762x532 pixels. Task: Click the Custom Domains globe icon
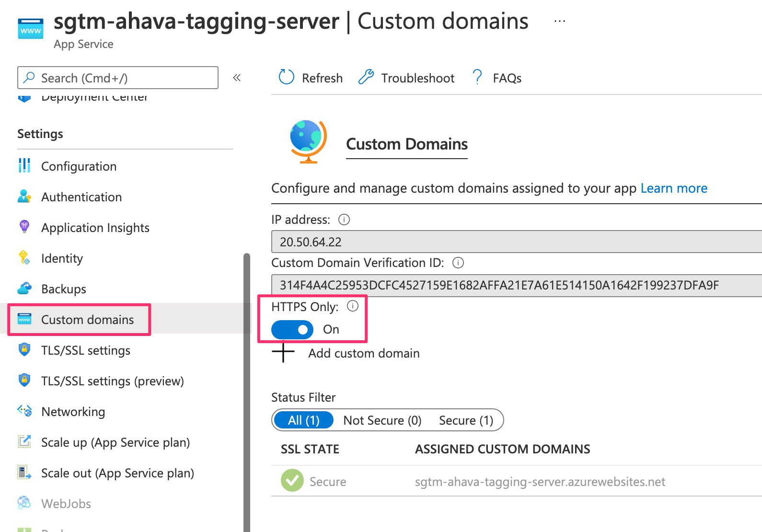[308, 141]
